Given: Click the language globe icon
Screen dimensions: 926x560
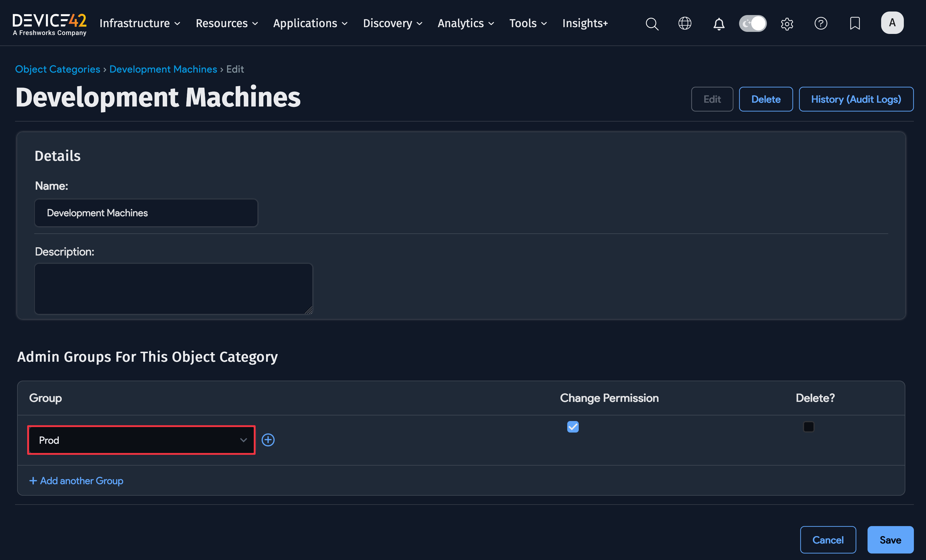Looking at the screenshot, I should tap(685, 23).
